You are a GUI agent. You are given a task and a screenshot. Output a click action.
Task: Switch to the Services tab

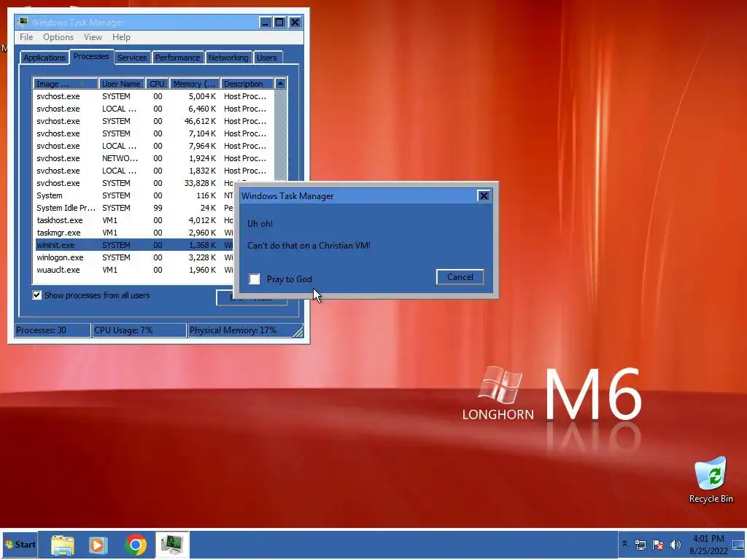pyautogui.click(x=132, y=58)
